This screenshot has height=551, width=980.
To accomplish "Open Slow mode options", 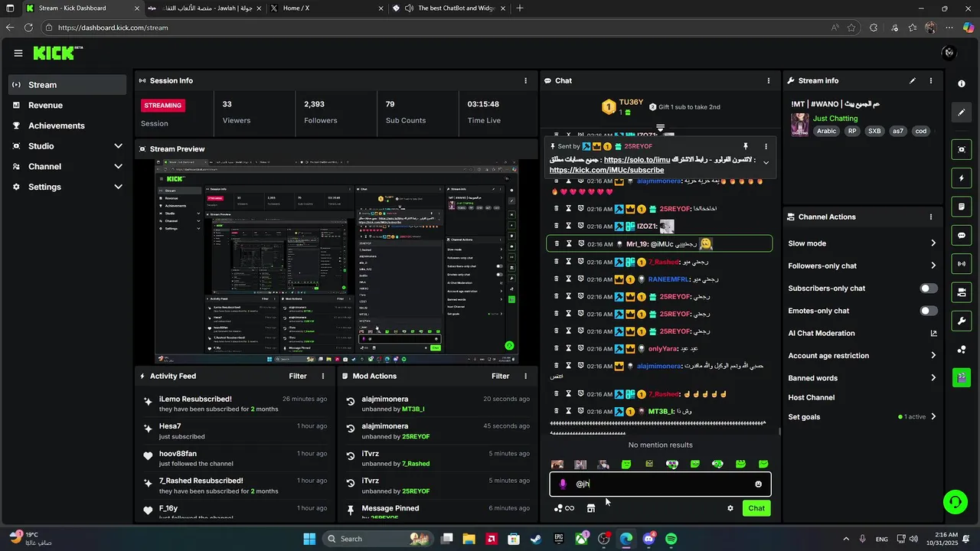I will point(862,243).
